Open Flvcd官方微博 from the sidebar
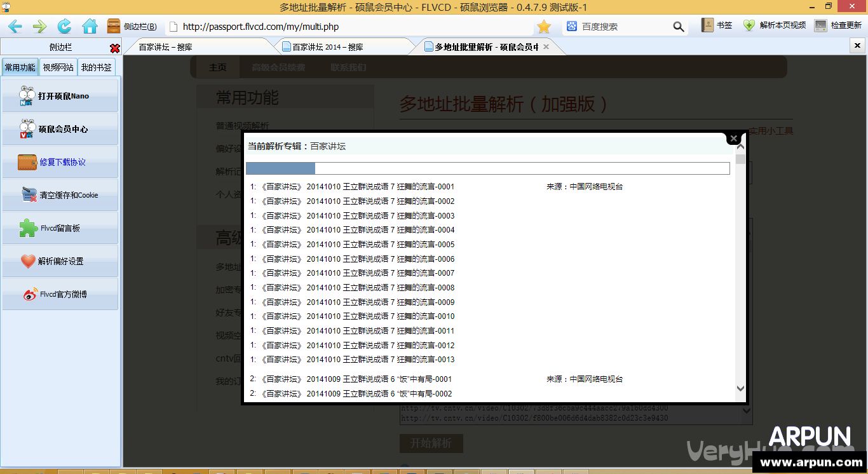868x474 pixels. pyautogui.click(x=60, y=294)
